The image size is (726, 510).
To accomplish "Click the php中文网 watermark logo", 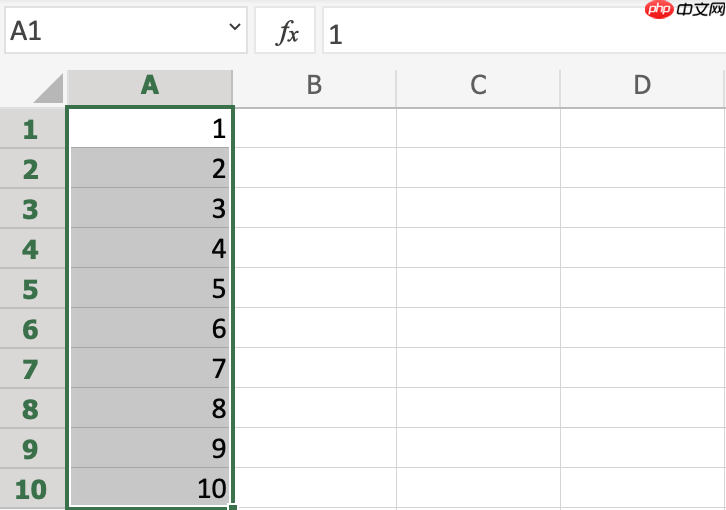I will pos(685,9).
